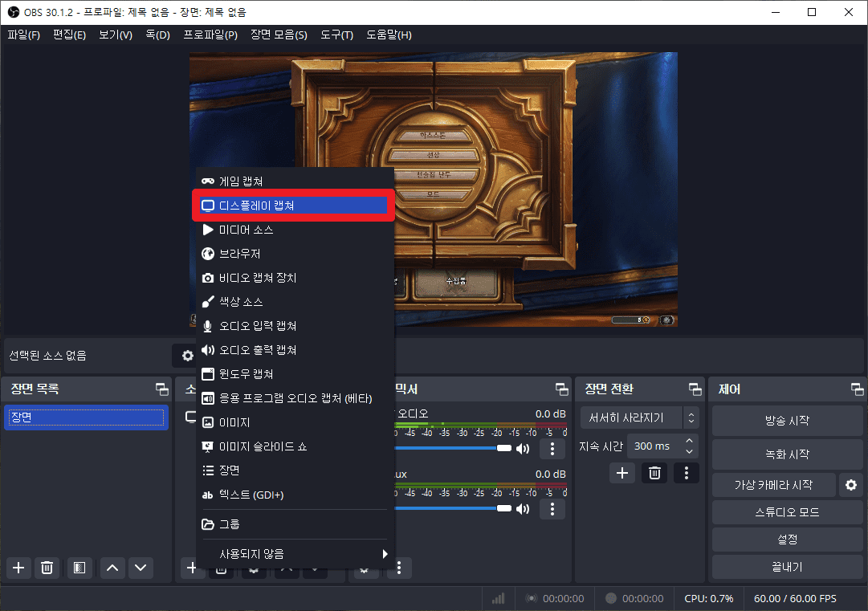This screenshot has width=868, height=611.
Task: Choose 이미지 슬라이드 쇼 entry
Action: point(294,446)
